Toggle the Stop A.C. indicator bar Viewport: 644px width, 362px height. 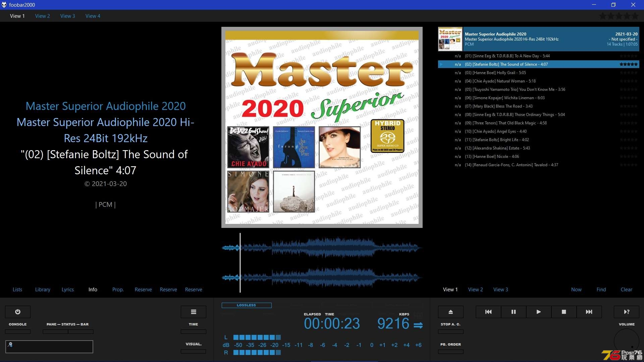point(451,331)
